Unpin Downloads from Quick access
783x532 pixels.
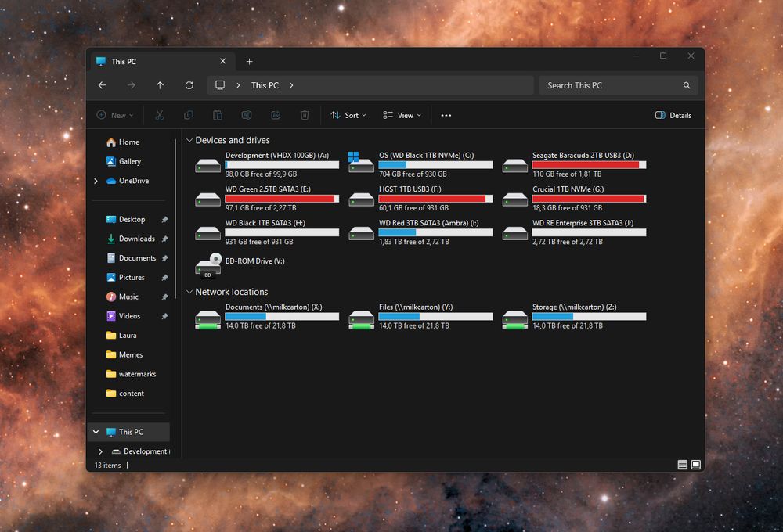pyautogui.click(x=164, y=239)
